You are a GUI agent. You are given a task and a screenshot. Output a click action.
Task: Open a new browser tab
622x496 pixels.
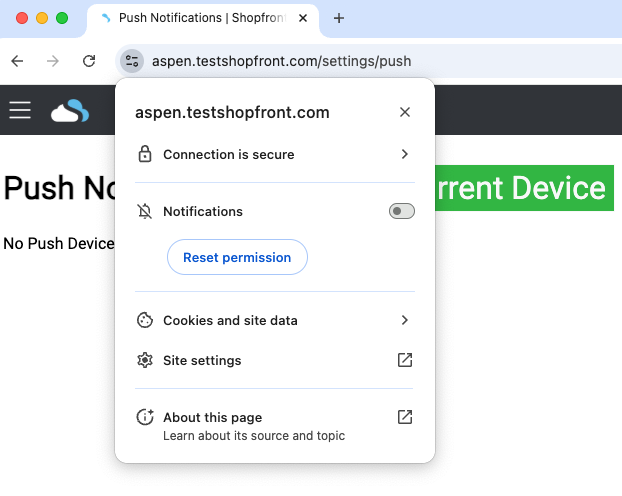339,18
